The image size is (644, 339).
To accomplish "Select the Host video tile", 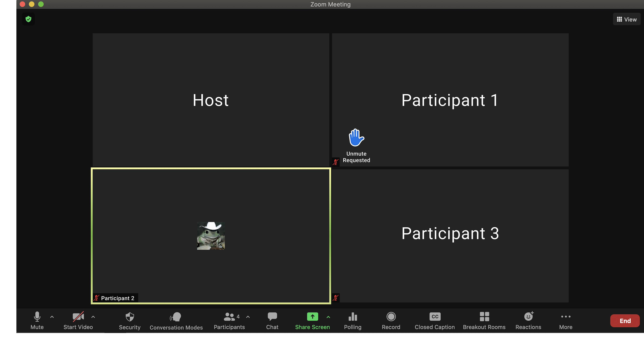I will [x=211, y=100].
